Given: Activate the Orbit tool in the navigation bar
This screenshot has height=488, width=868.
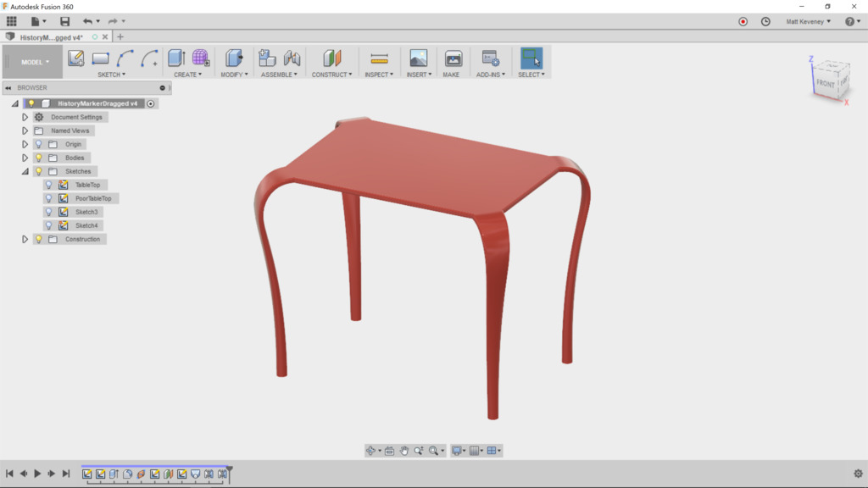Looking at the screenshot, I should pos(371,450).
